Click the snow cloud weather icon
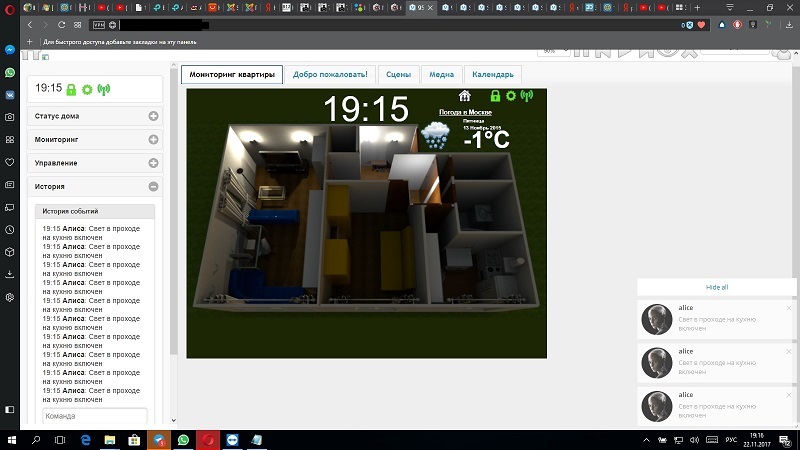Screen dimensions: 800x450 [x=435, y=136]
